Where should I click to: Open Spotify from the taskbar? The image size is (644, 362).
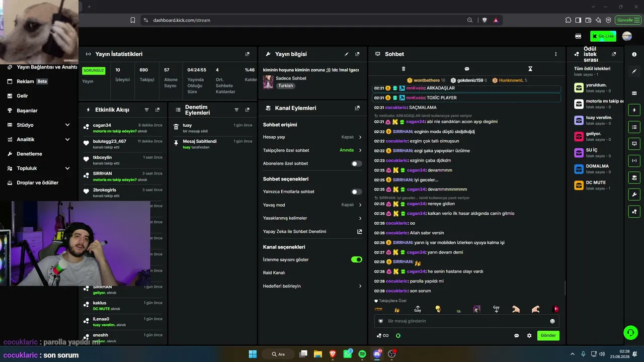pos(362,354)
